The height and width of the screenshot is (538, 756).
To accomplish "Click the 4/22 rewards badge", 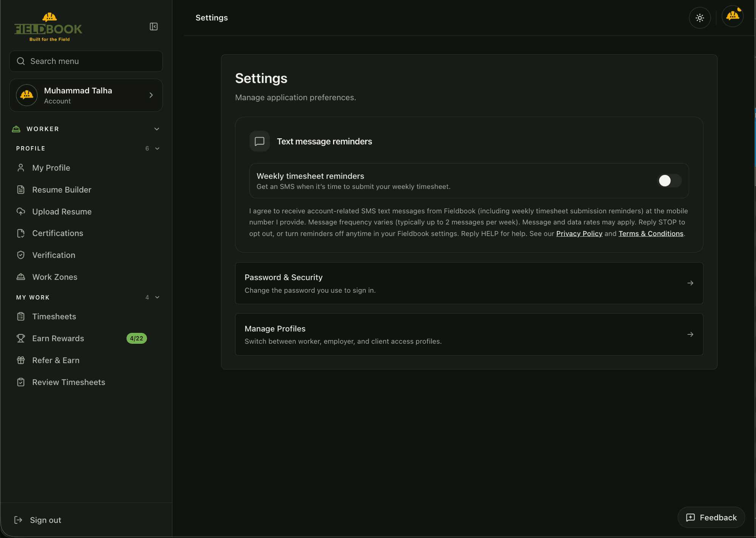I will pyautogui.click(x=136, y=339).
